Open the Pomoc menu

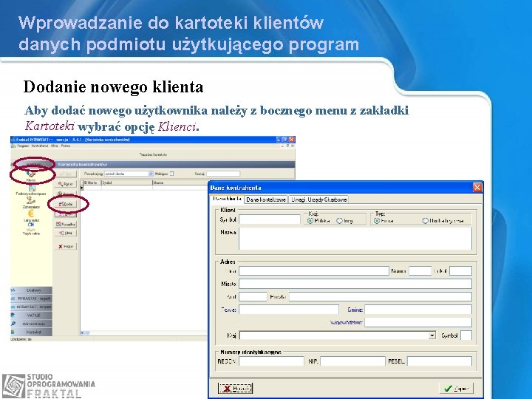tap(66, 146)
